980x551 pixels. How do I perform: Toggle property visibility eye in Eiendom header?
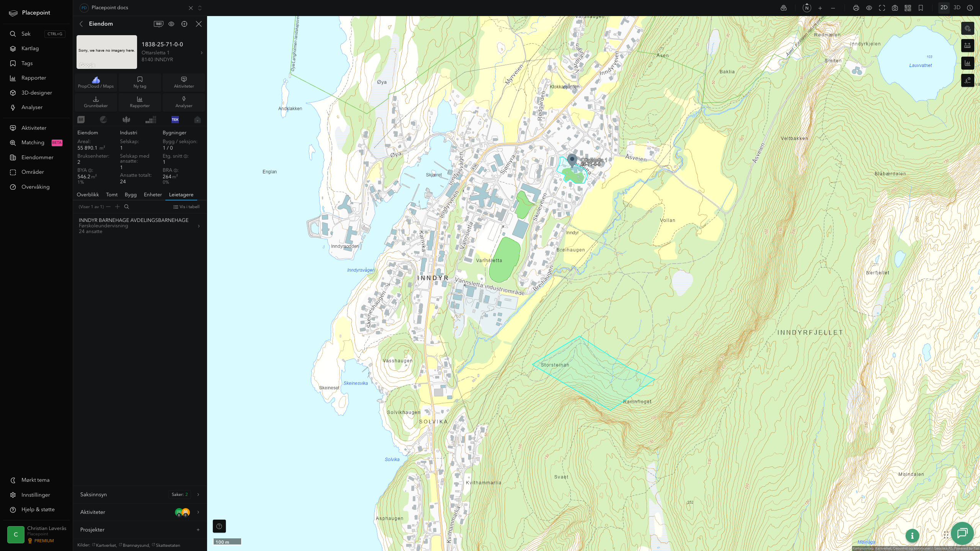coord(171,24)
